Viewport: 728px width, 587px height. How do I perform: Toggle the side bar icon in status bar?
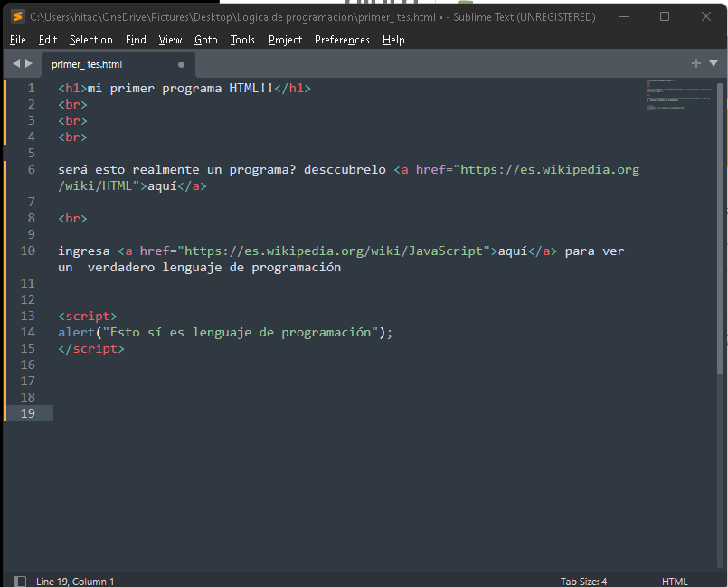[20, 581]
